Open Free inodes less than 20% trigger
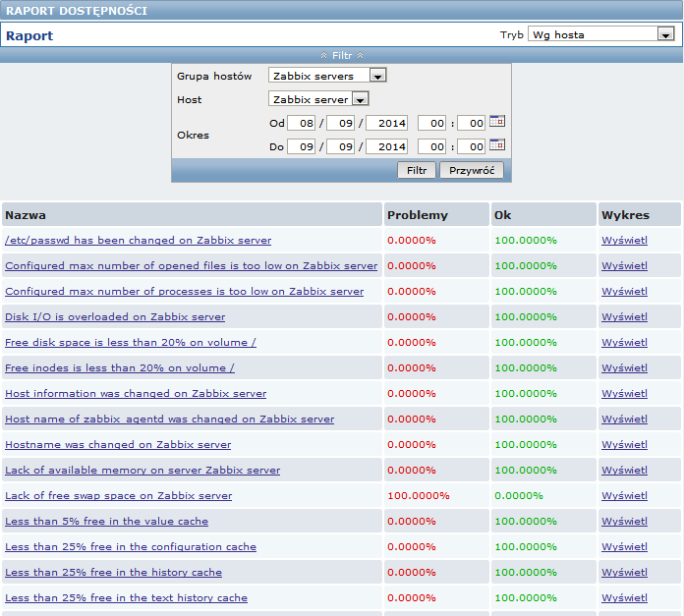This screenshot has height=616, width=684. pos(120,368)
